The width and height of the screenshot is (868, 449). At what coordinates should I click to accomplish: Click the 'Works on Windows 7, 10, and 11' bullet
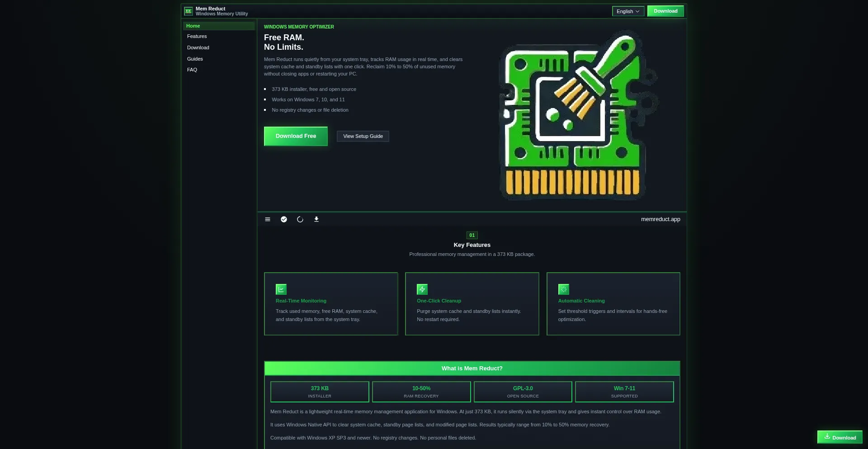(x=308, y=99)
